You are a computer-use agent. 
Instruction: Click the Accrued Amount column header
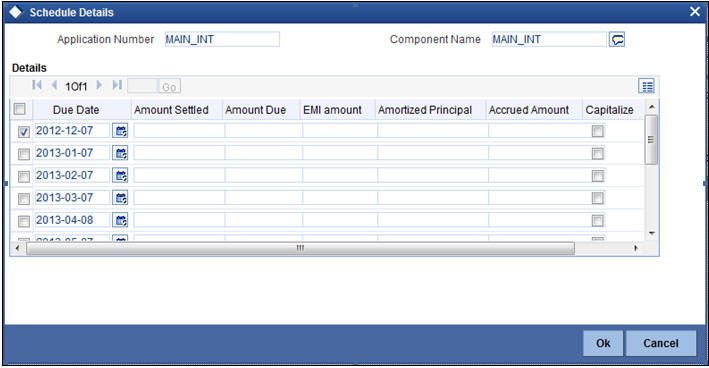pos(529,110)
